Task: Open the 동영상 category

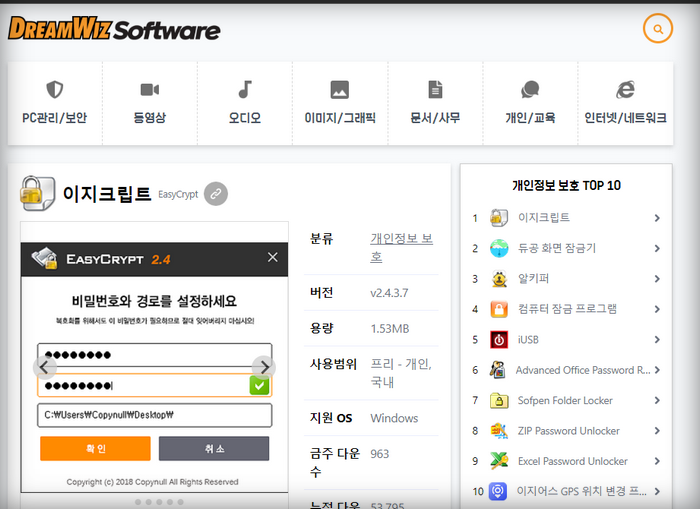Action: point(150,103)
